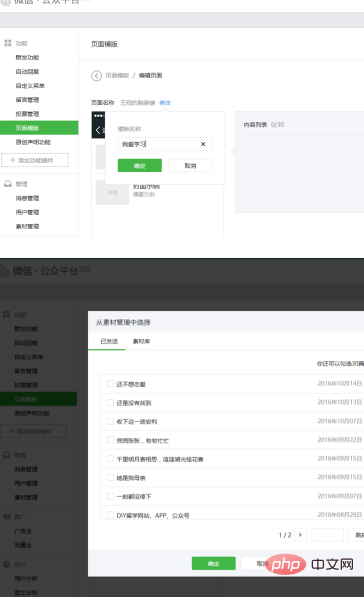The width and height of the screenshot is (364, 597).
Task: Click the gray 封面 placeholder thumbnail
Action: pyautogui.click(x=112, y=192)
